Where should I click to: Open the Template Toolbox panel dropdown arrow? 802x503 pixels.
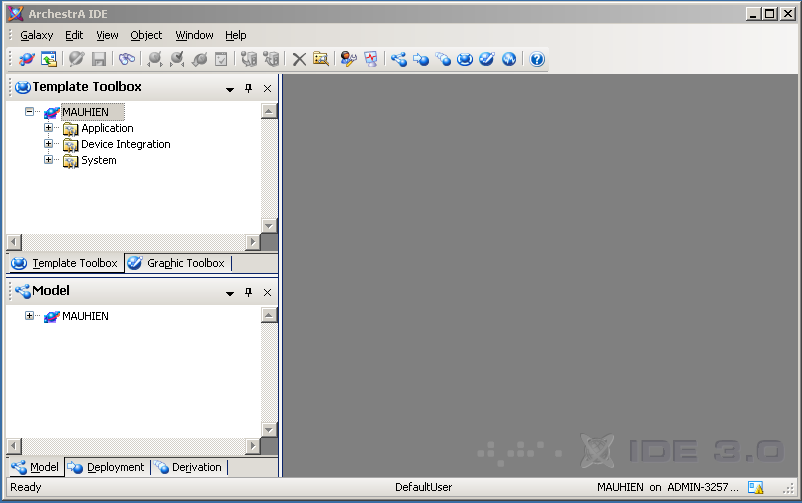[230, 89]
